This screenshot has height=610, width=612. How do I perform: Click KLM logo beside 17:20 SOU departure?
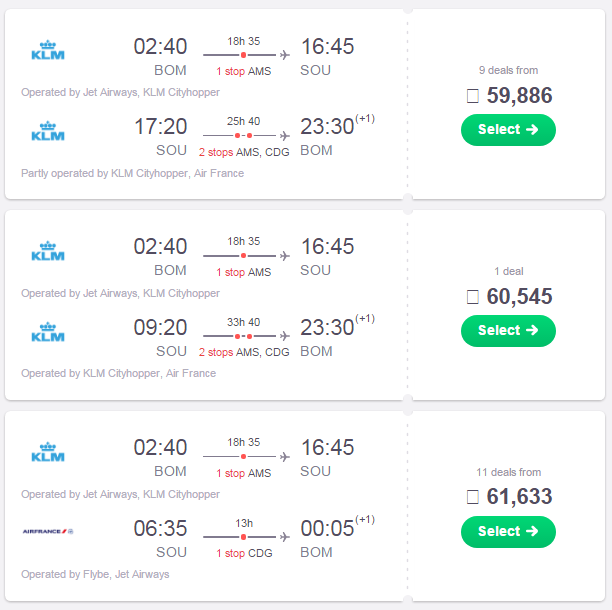coord(48,131)
